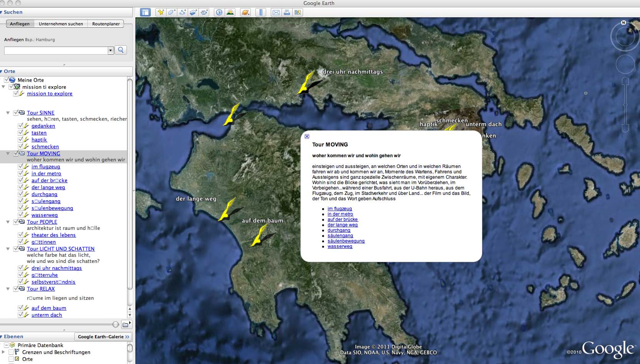Enable Grenzen und Beschriftungen layer checkbox
The width and height of the screenshot is (640, 364).
click(x=11, y=352)
